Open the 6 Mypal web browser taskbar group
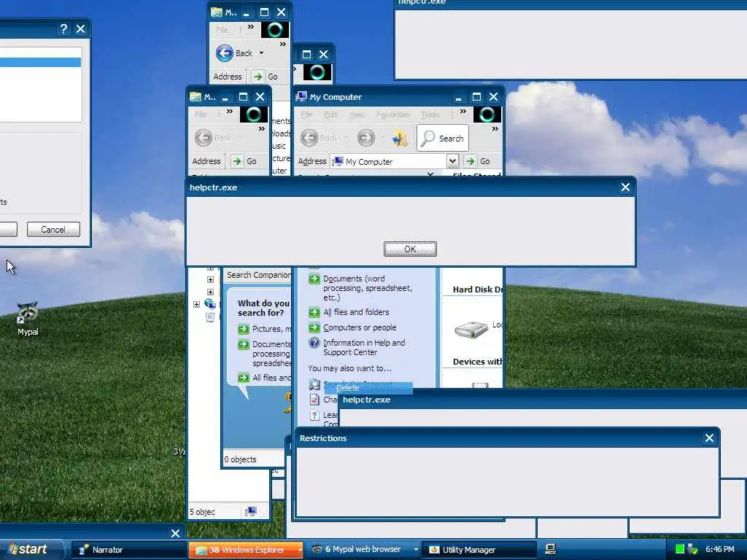 [363, 550]
